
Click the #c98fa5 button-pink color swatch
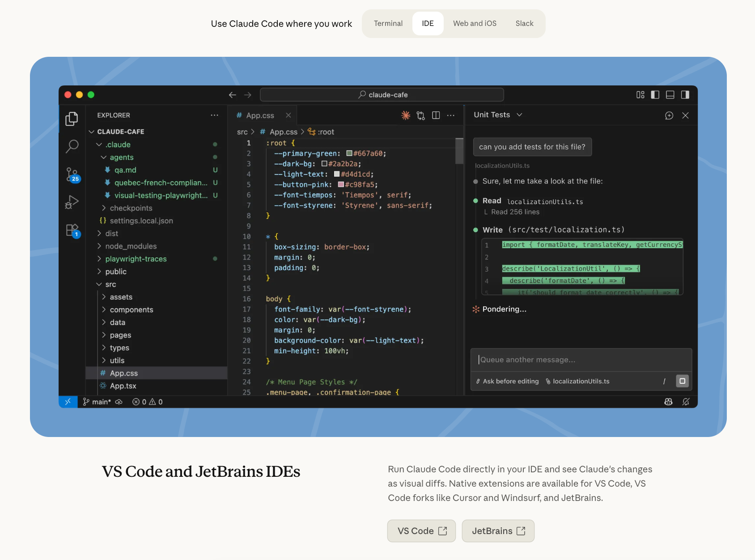(x=341, y=184)
